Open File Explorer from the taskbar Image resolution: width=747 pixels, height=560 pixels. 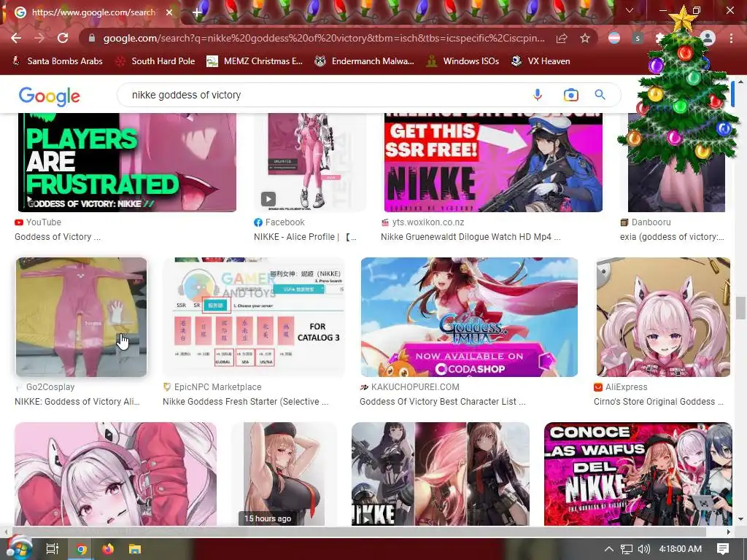135,549
